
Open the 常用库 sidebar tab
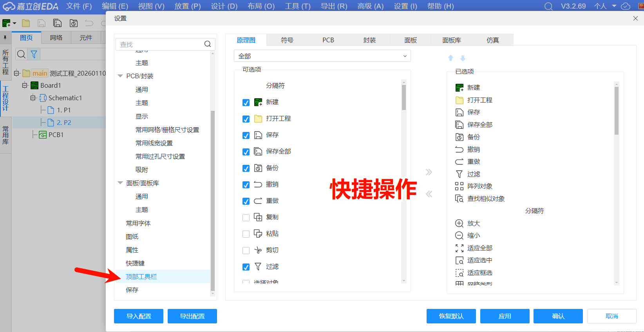(5, 135)
